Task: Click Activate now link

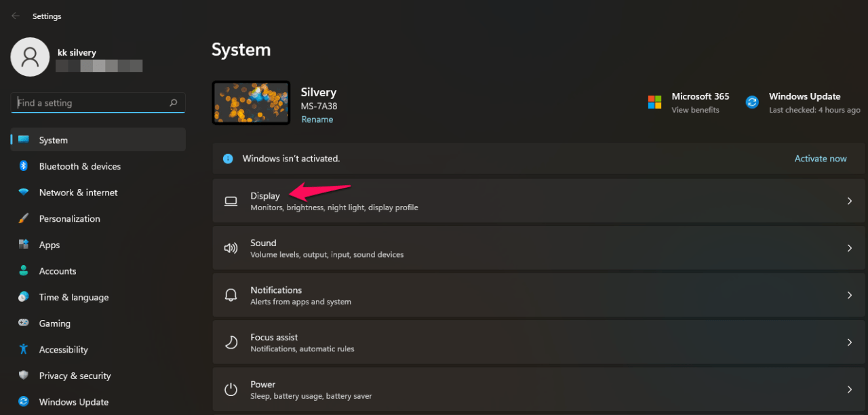Action: coord(821,159)
